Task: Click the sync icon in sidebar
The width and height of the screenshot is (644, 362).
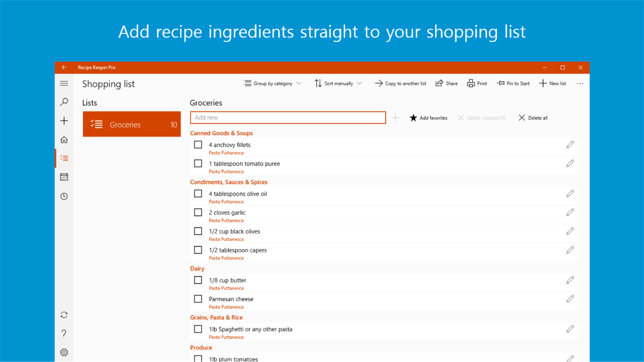Action: coord(64,315)
